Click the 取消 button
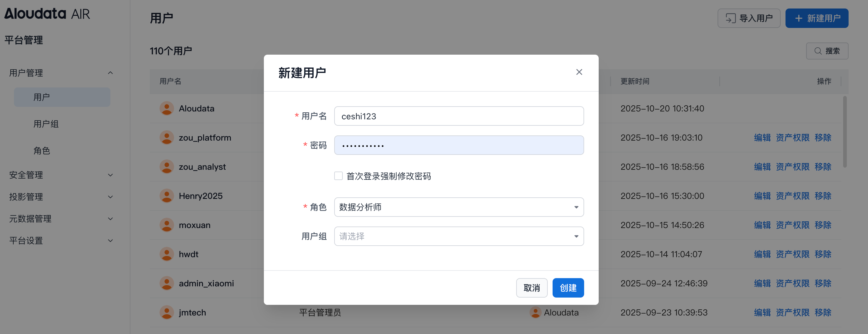Screen dimensions: 868x334 [x=531, y=288]
